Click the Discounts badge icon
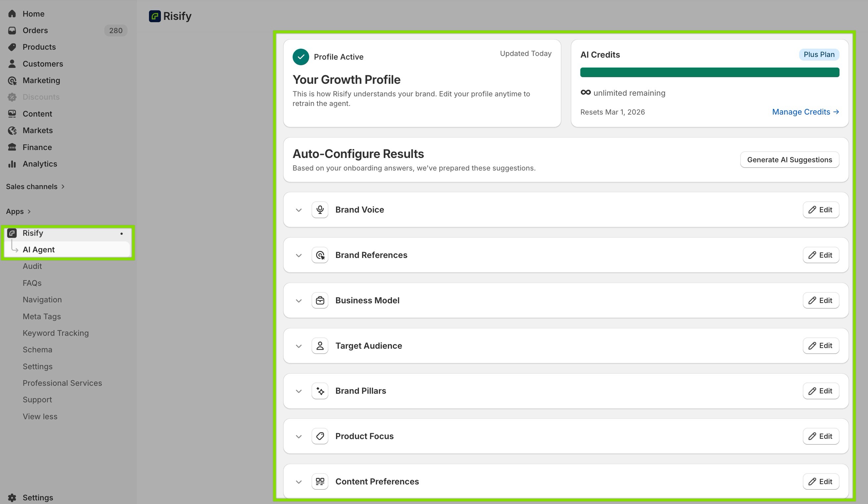Image resolution: width=868 pixels, height=504 pixels. click(12, 97)
